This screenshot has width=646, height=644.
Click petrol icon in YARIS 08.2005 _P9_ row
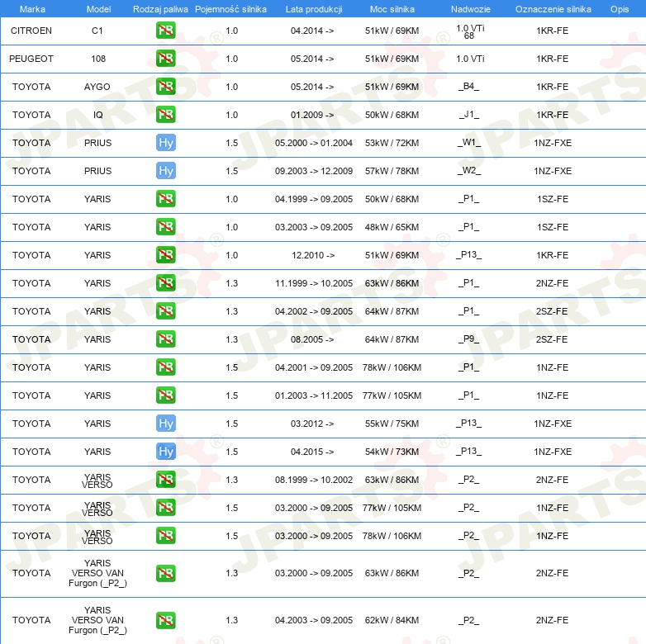click(165, 339)
